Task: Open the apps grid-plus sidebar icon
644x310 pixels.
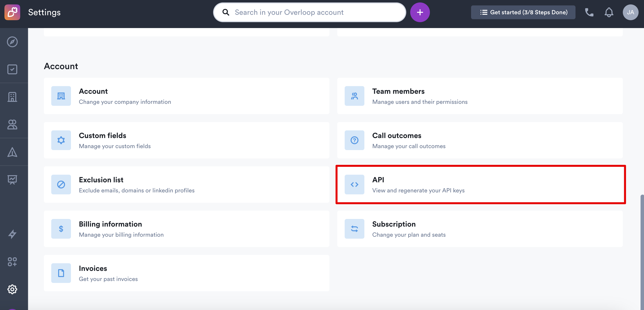Action: [12, 262]
